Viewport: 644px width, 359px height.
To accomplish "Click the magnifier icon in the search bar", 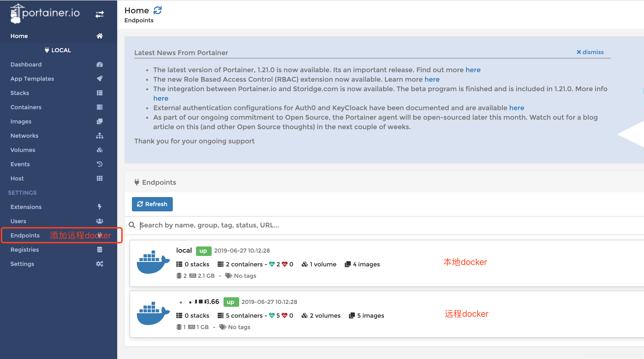I will (132, 225).
